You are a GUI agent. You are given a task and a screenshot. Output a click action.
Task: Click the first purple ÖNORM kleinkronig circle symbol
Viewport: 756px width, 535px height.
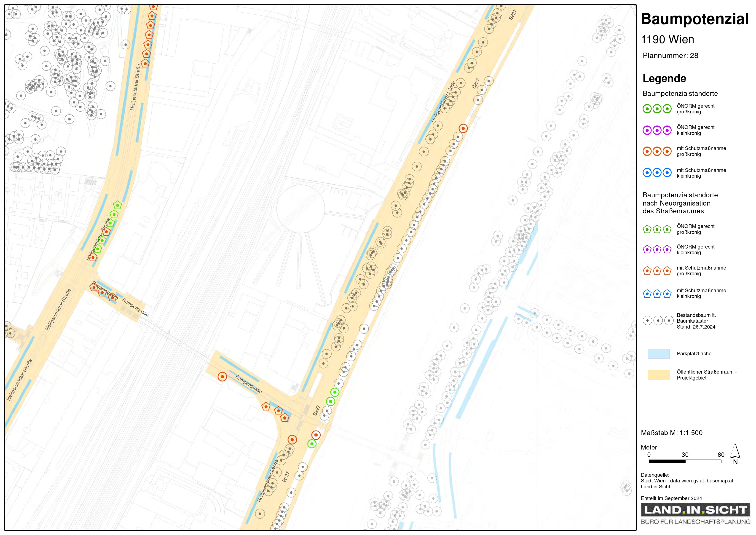point(647,131)
